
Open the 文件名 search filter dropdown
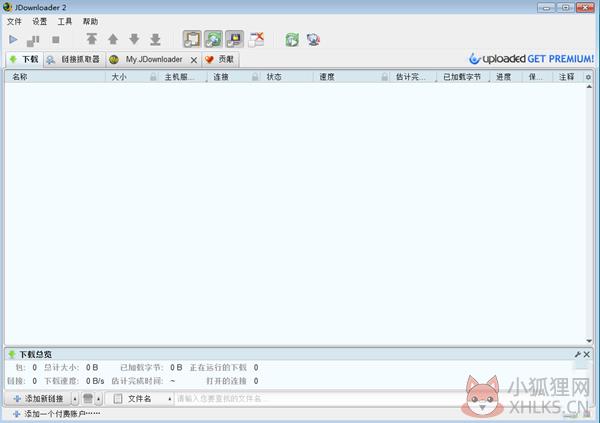(x=140, y=399)
